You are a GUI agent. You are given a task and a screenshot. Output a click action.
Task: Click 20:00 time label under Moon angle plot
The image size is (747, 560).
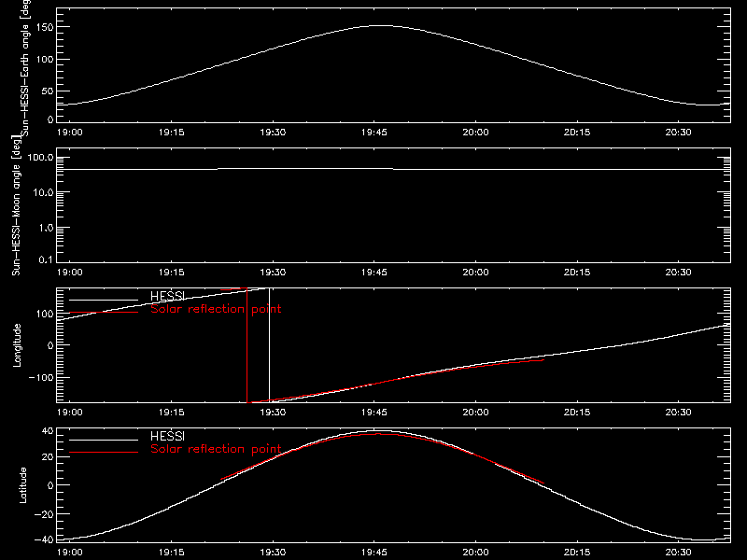point(475,273)
